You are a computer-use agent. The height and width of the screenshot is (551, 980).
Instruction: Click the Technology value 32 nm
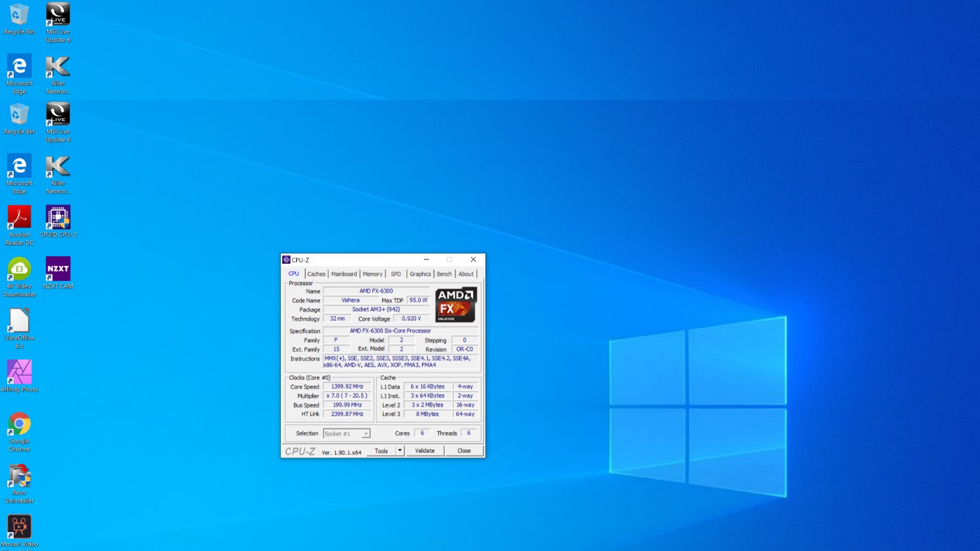[x=337, y=318]
